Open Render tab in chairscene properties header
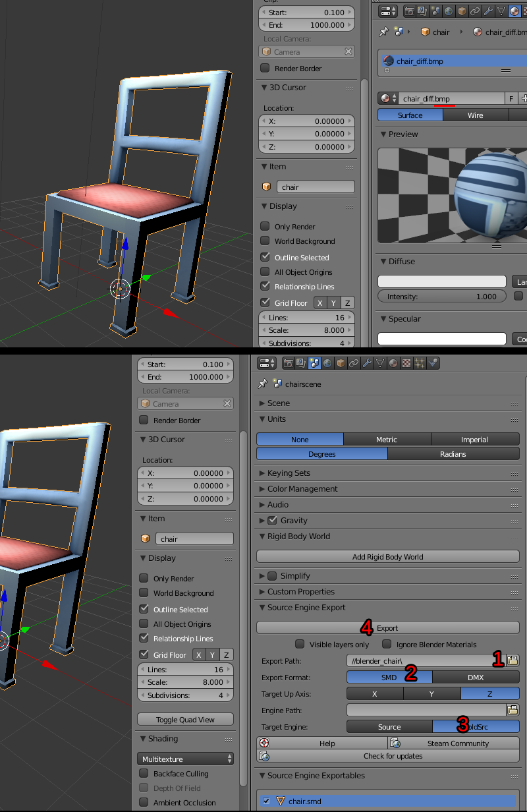Viewport: 527px width, 812px height. coord(288,363)
